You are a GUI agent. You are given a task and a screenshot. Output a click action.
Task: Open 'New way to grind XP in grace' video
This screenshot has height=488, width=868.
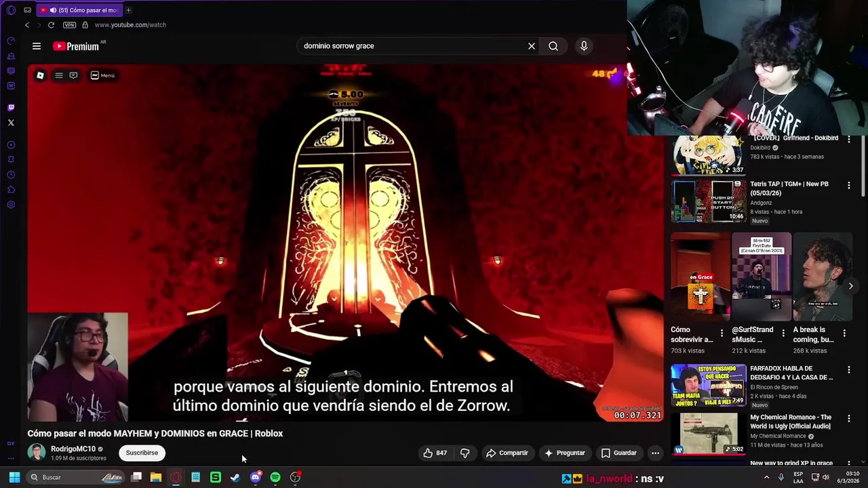(791, 464)
